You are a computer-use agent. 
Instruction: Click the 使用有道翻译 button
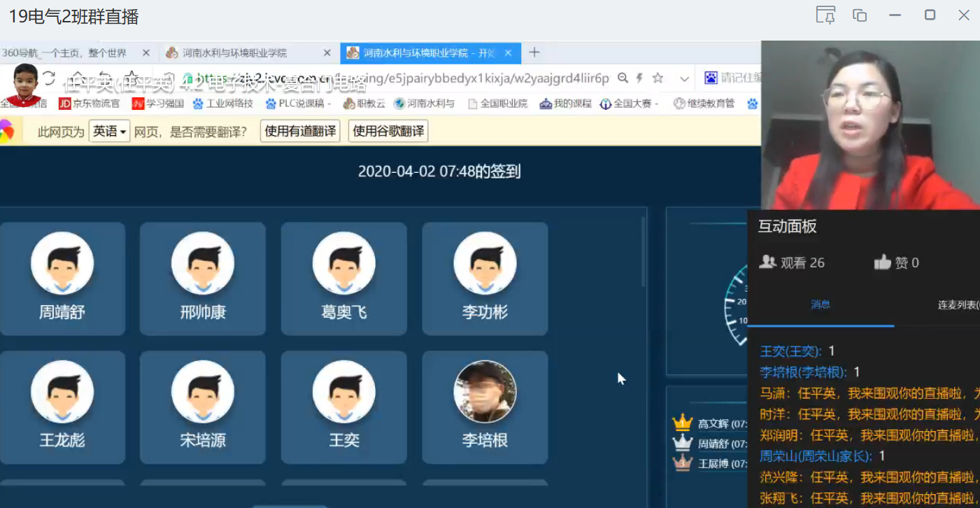pos(300,132)
